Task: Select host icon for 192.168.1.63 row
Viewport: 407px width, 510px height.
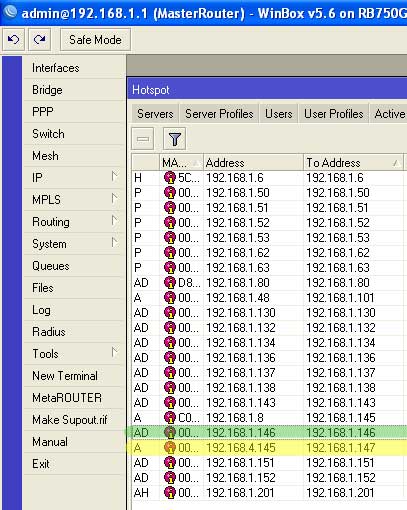Action: pos(170,268)
